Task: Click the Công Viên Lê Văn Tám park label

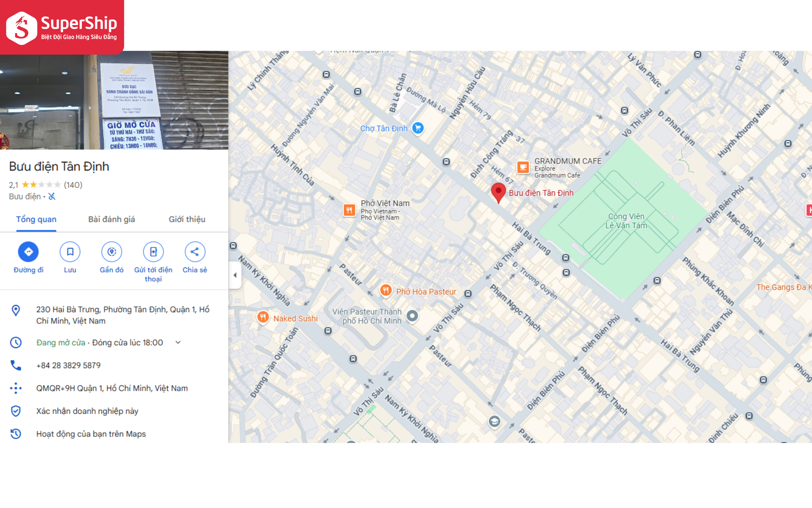Action: pyautogui.click(x=626, y=221)
